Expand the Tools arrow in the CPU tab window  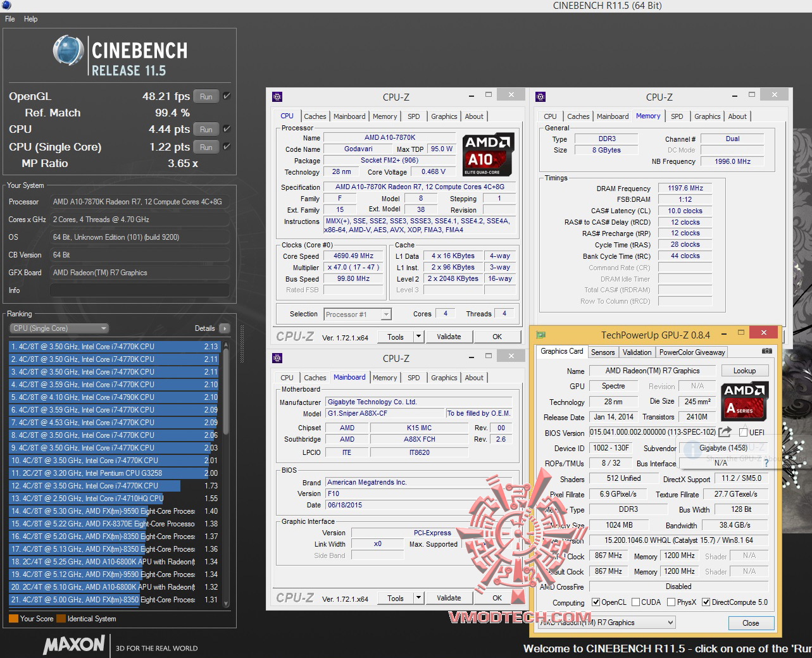[x=418, y=337]
